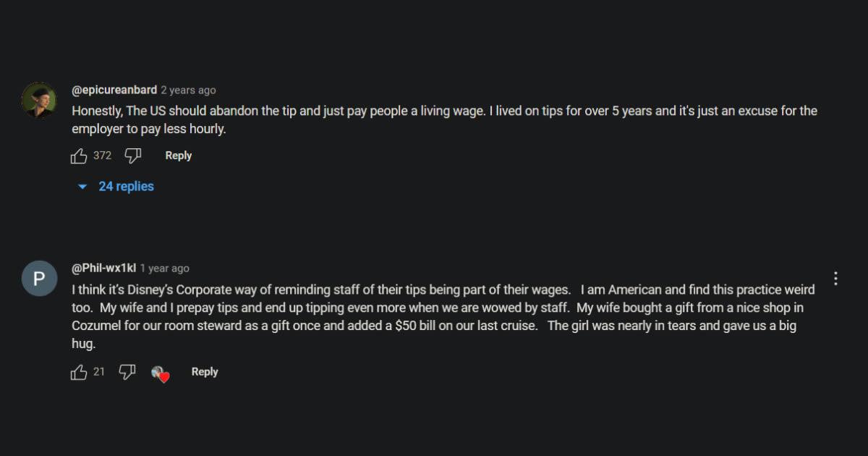Open the @epicureanbard profile picture
Image resolution: width=868 pixels, height=456 pixels.
pyautogui.click(x=39, y=100)
